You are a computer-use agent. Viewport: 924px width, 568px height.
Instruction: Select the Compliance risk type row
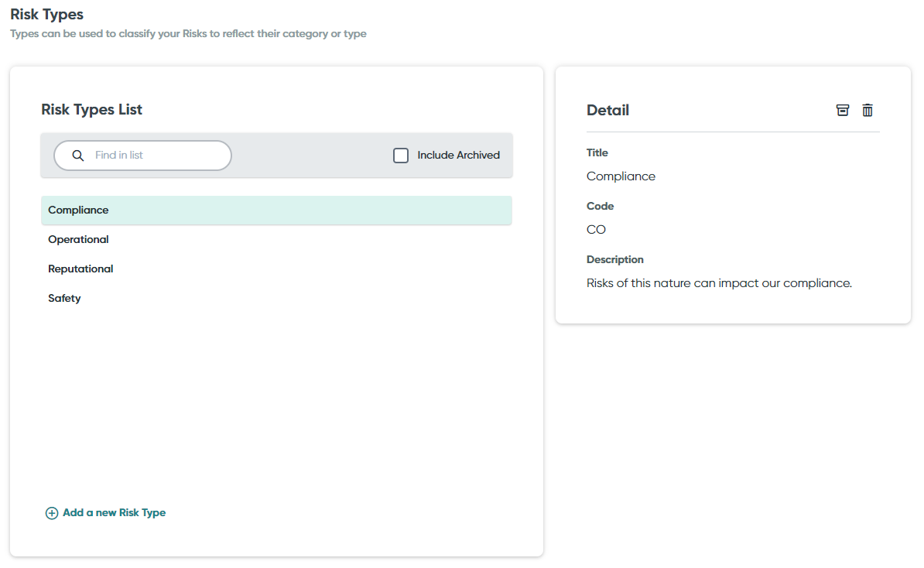pos(276,210)
